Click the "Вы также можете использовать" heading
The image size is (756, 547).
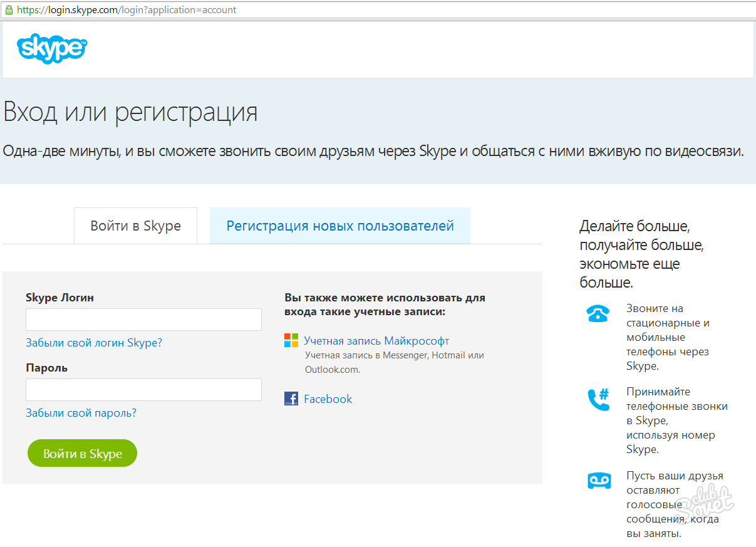[x=385, y=305]
